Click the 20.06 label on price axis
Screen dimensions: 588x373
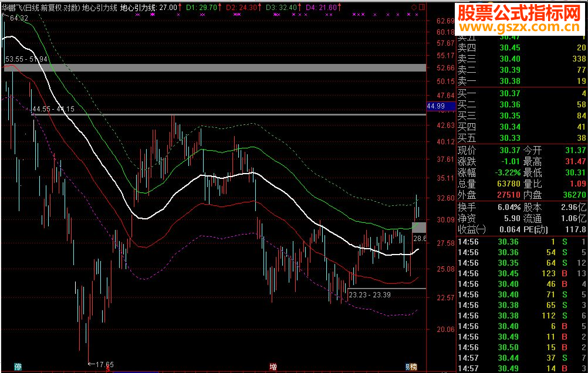point(445,330)
